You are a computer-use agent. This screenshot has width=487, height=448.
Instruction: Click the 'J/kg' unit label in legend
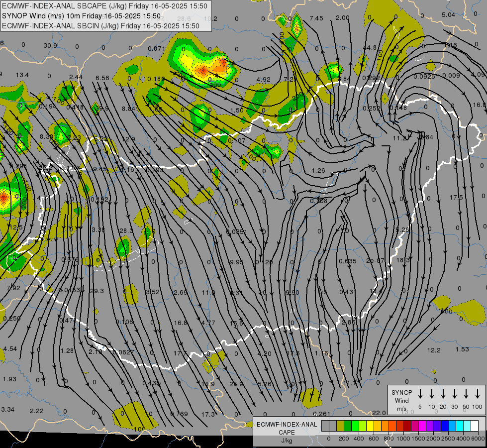pos(287,441)
